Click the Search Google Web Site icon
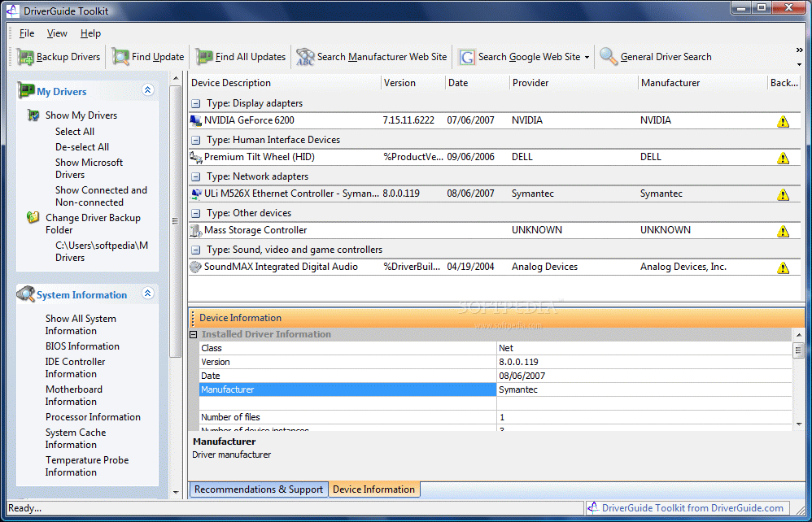The image size is (812, 522). pos(466,57)
